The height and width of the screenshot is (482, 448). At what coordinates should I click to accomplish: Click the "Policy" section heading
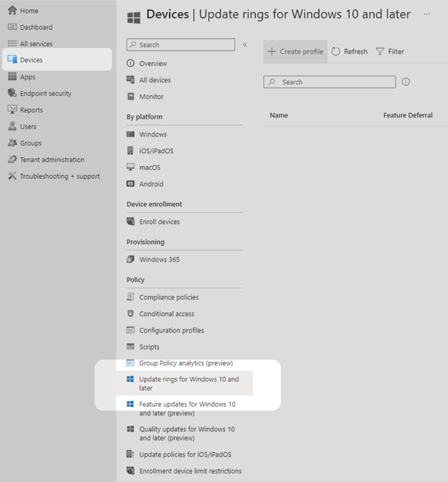(x=135, y=280)
